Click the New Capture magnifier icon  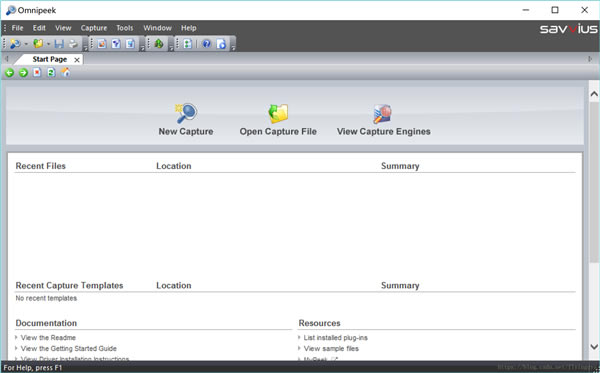tap(186, 113)
